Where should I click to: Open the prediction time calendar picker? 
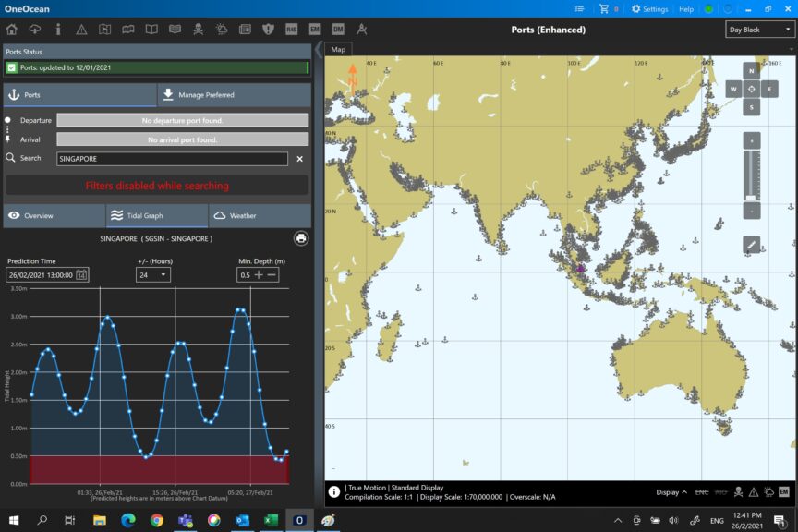coord(81,275)
